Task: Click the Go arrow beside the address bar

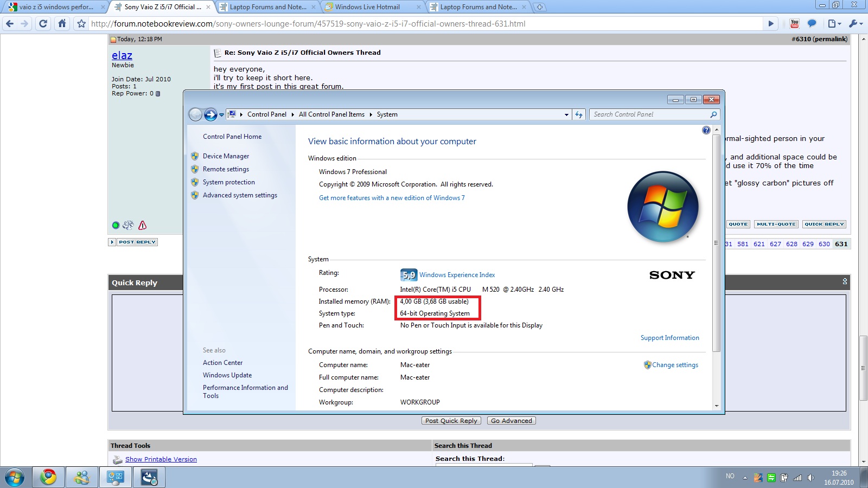Action: pos(771,23)
